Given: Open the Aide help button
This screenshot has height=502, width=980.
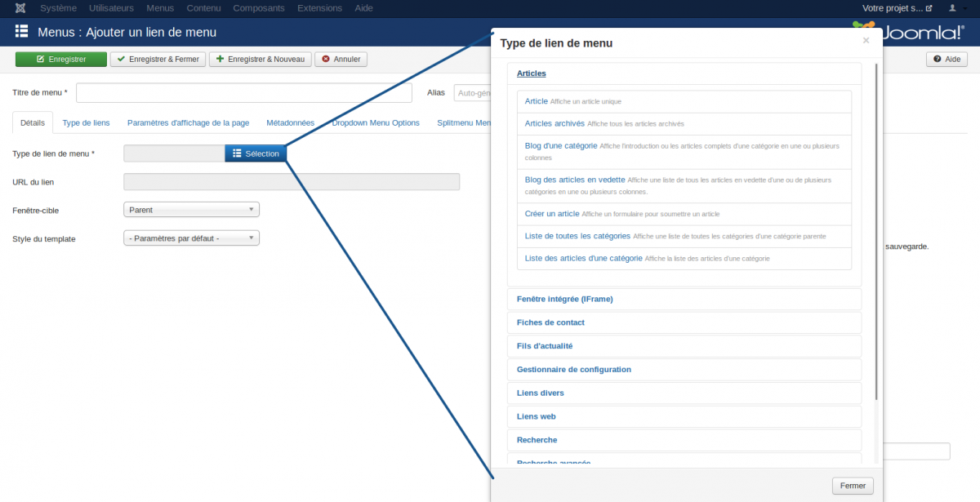Looking at the screenshot, I should click(947, 60).
